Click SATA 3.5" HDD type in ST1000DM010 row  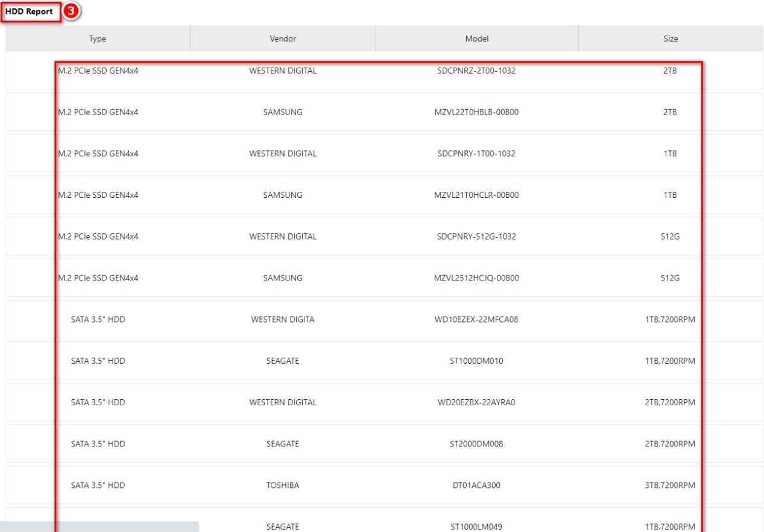[x=98, y=361]
